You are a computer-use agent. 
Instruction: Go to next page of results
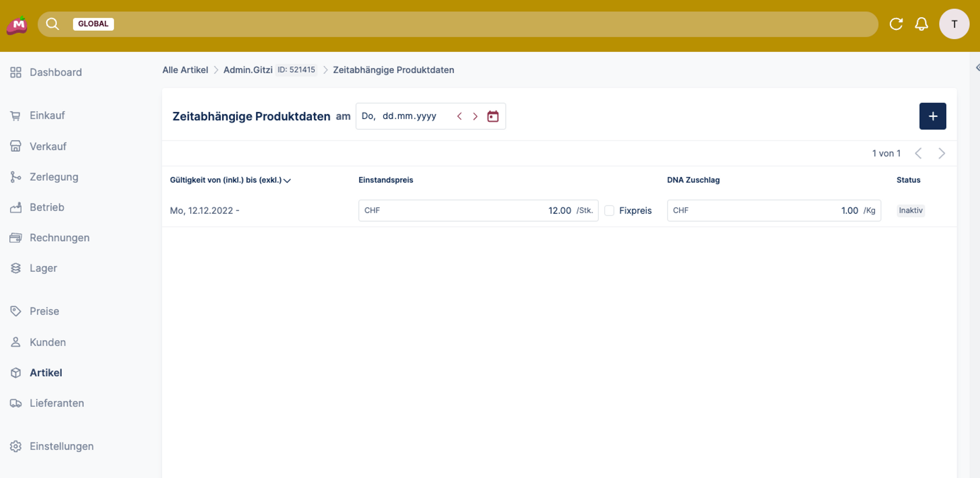coord(941,153)
